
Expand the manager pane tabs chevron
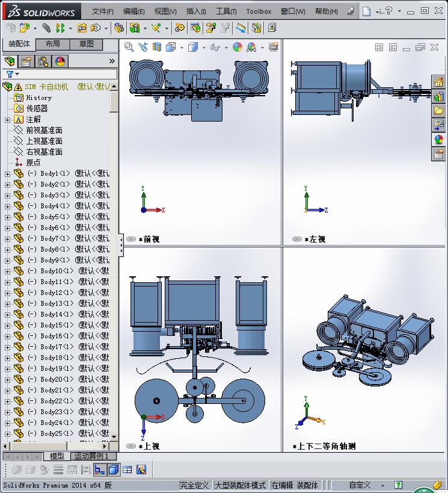[112, 61]
